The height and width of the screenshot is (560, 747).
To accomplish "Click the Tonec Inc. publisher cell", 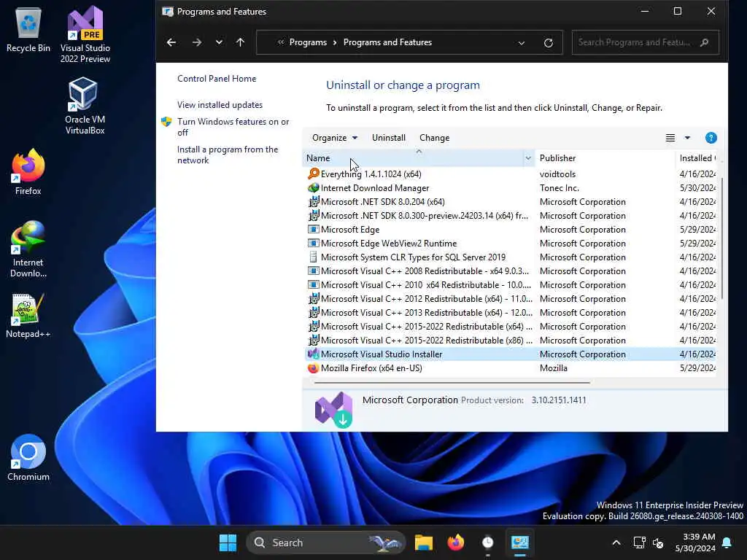I will point(559,188).
